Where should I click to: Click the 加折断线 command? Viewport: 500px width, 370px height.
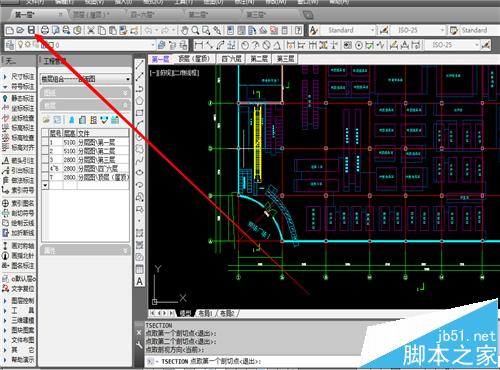pos(19,233)
